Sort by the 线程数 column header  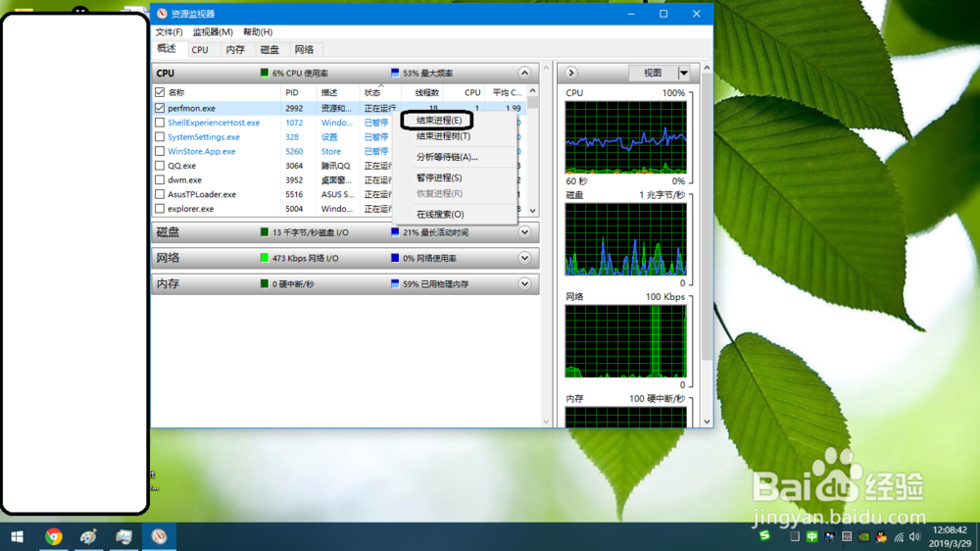click(425, 92)
